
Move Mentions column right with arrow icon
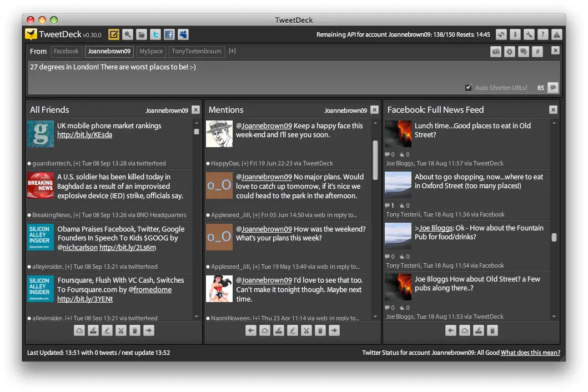click(334, 330)
